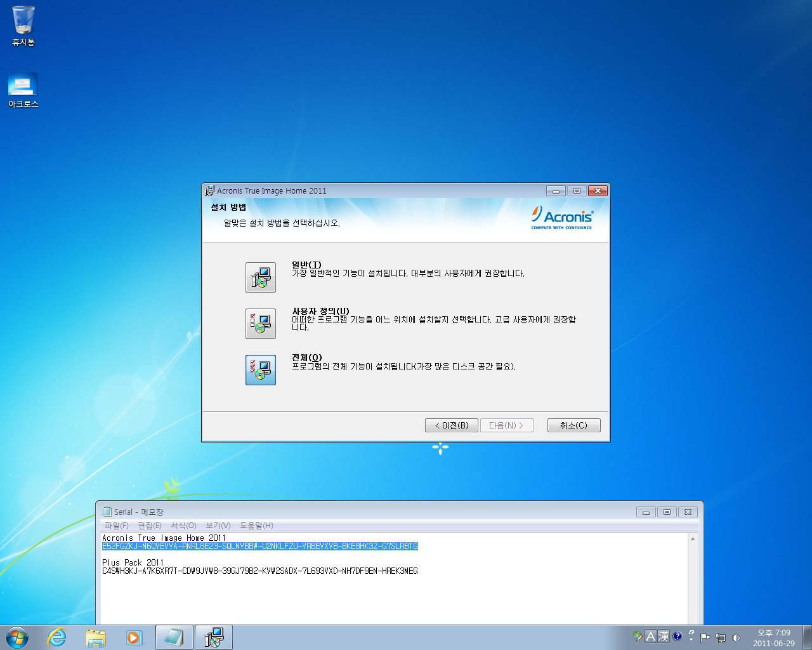Viewport: 812px width, 650px height.
Task: Go back with the 이전(B) button
Action: [452, 425]
